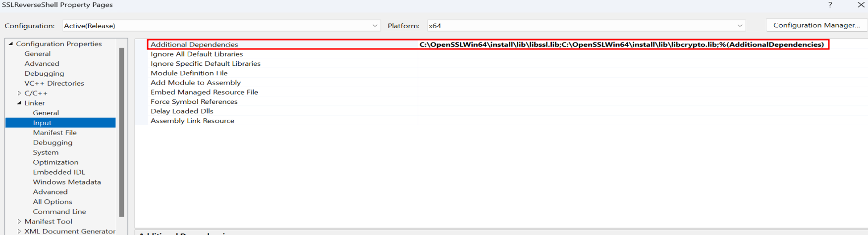The width and height of the screenshot is (868, 235).
Task: Select General under Linker
Action: click(46, 113)
